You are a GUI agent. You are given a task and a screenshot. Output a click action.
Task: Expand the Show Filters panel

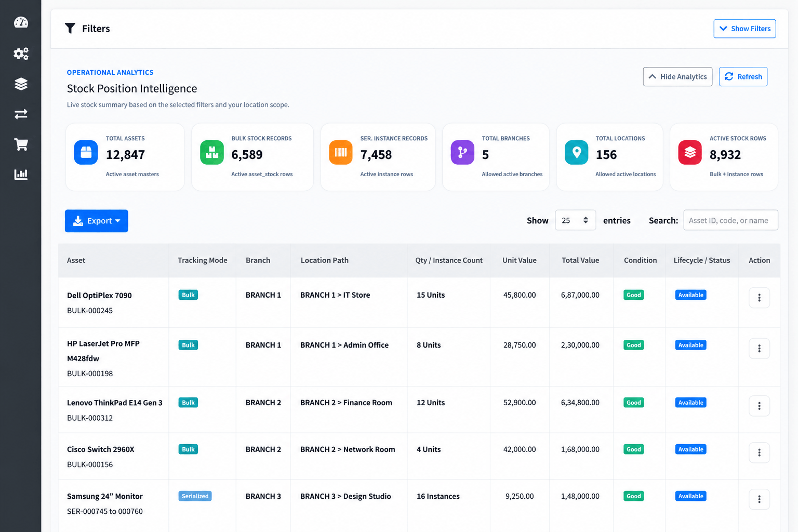click(x=744, y=29)
